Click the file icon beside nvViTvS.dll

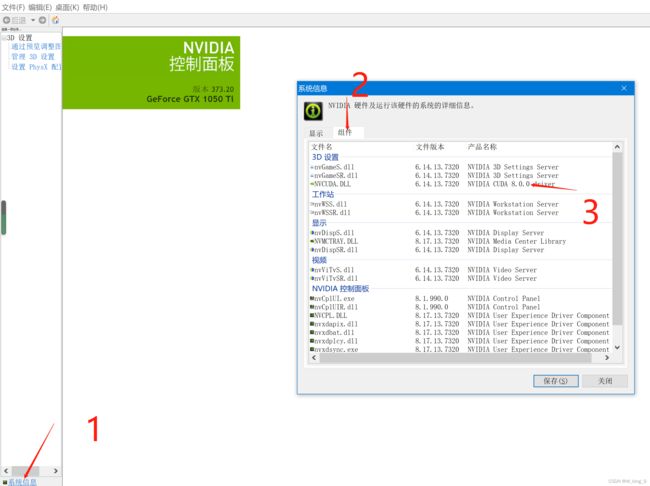pos(312,270)
